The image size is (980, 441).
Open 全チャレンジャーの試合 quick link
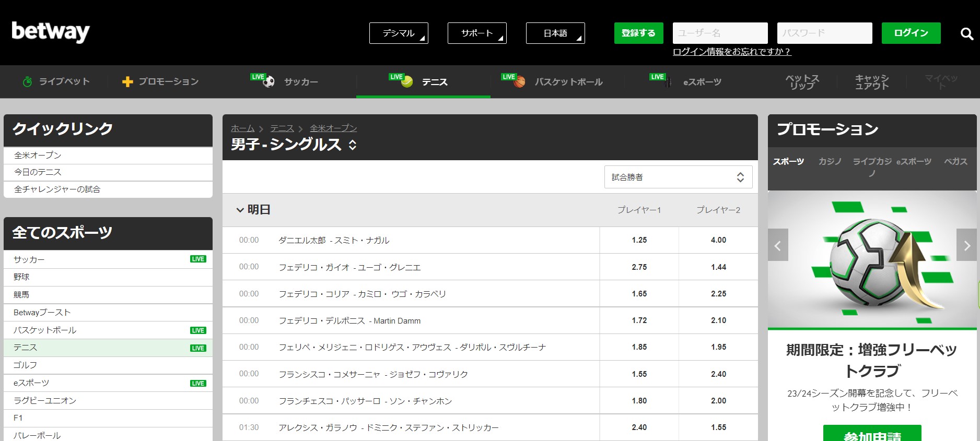(x=108, y=189)
